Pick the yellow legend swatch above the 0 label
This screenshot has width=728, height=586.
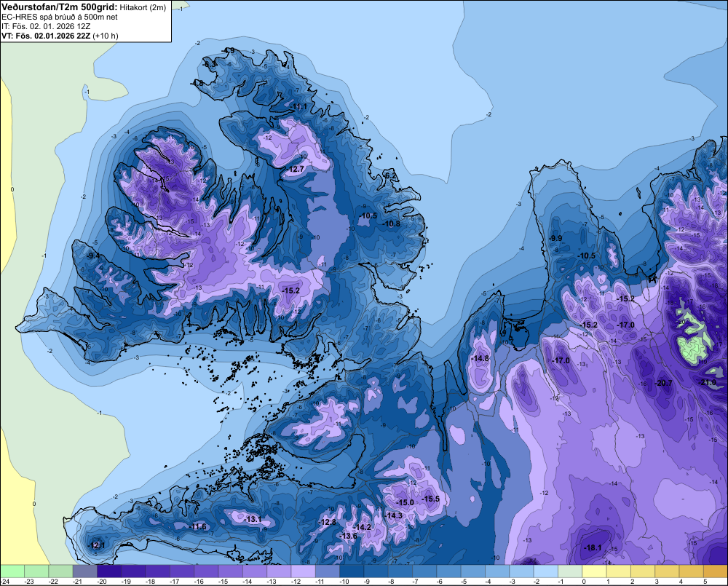[594, 571]
